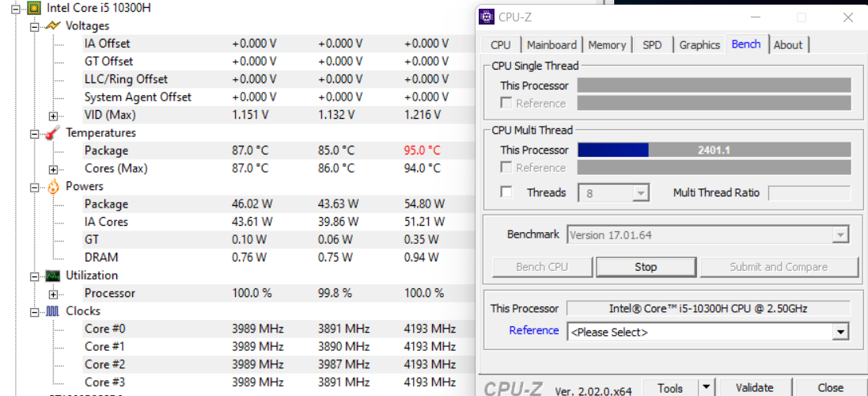
Task: Click the Tools button
Action: pos(670,388)
